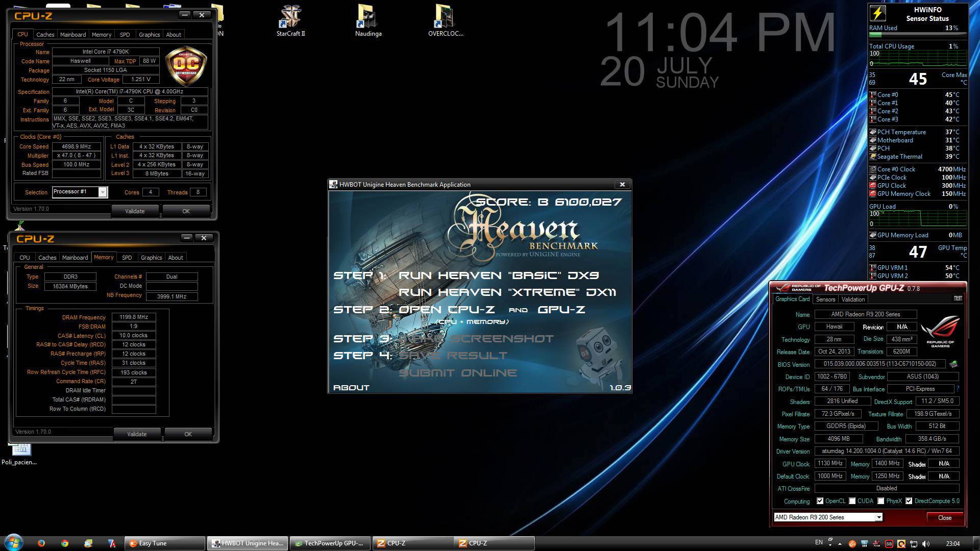
Task: Open Mainboard tab in bottom CPU-Z window
Action: click(x=75, y=258)
